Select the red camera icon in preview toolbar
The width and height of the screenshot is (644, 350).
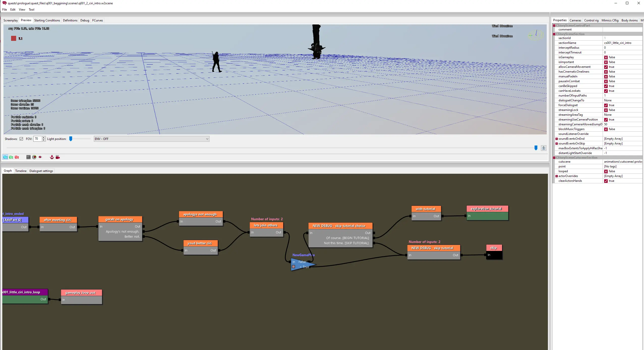(x=17, y=157)
